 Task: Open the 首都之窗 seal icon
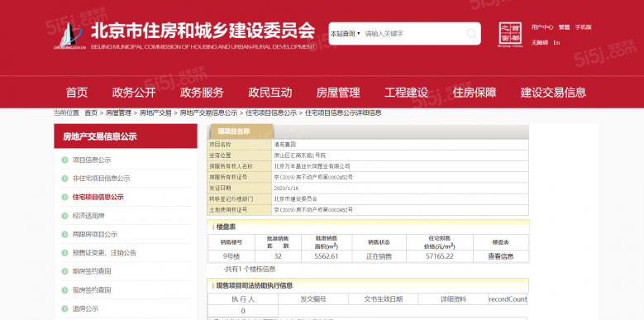click(510, 35)
